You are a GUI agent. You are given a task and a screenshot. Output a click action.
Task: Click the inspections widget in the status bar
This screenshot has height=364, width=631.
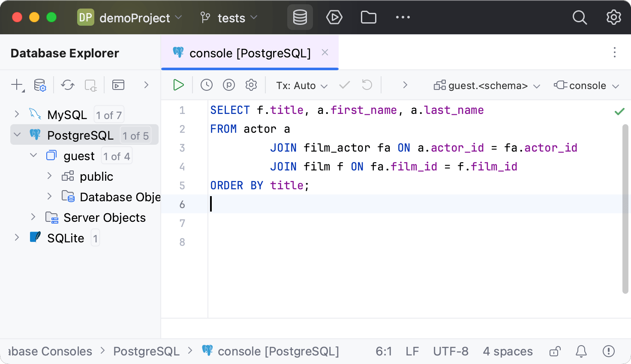(x=608, y=351)
